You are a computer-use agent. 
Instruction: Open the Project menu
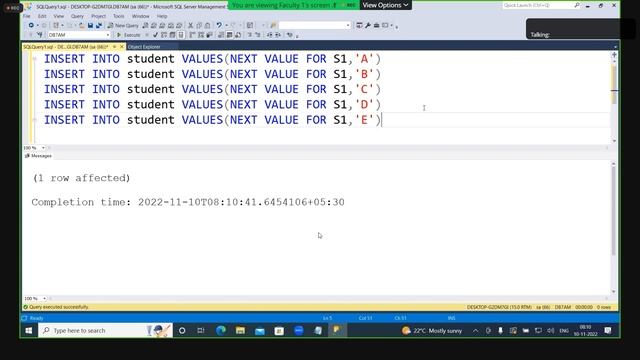coord(98,16)
